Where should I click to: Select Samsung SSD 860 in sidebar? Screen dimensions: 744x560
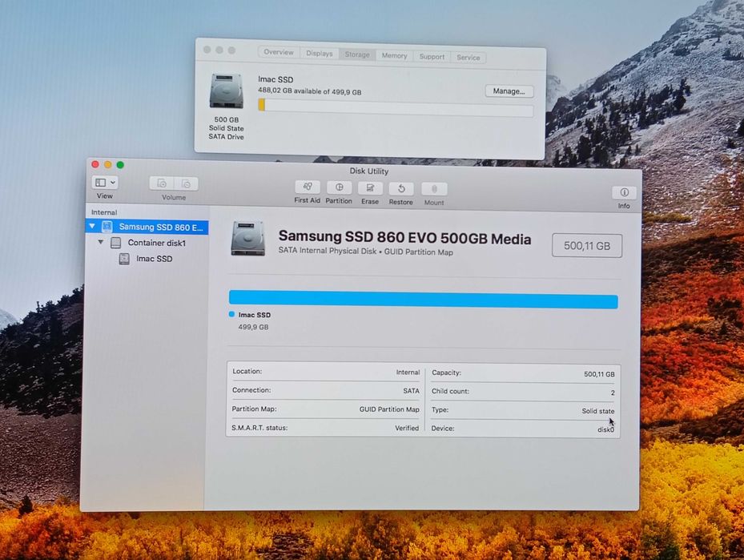(x=147, y=227)
